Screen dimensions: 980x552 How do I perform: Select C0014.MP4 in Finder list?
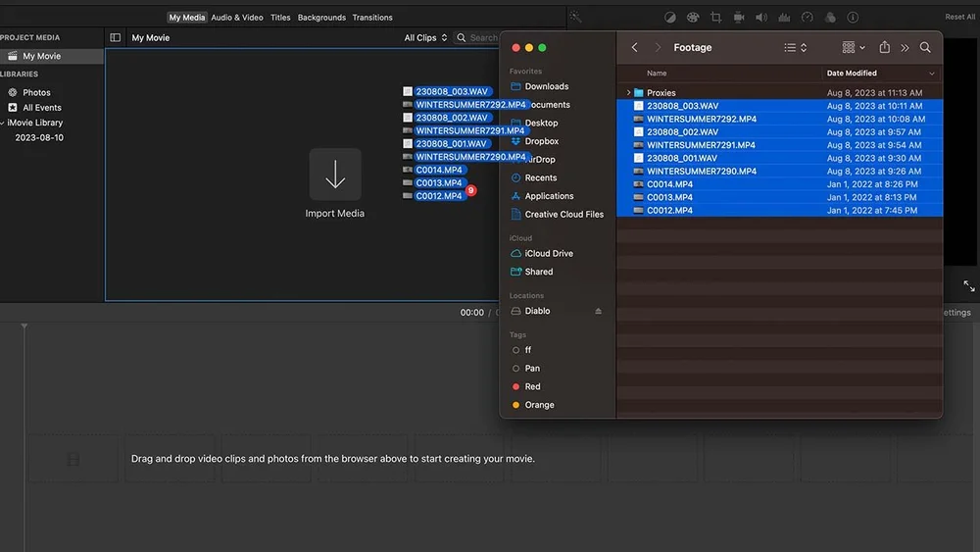tap(779, 184)
